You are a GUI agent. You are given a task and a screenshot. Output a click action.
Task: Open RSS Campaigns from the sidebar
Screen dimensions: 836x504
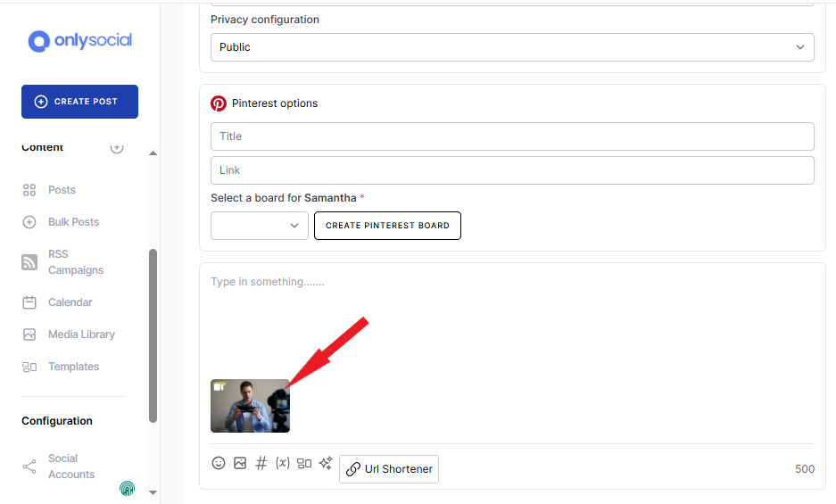coord(75,262)
